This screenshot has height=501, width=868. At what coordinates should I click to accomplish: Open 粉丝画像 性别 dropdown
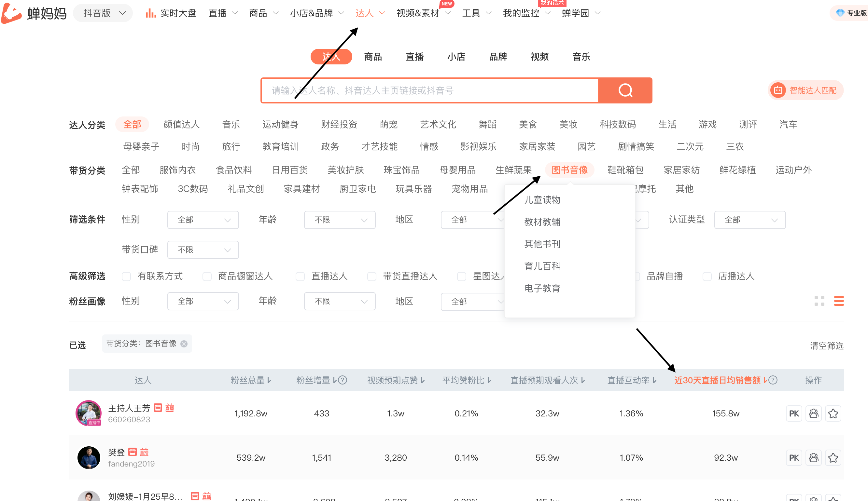coord(203,302)
